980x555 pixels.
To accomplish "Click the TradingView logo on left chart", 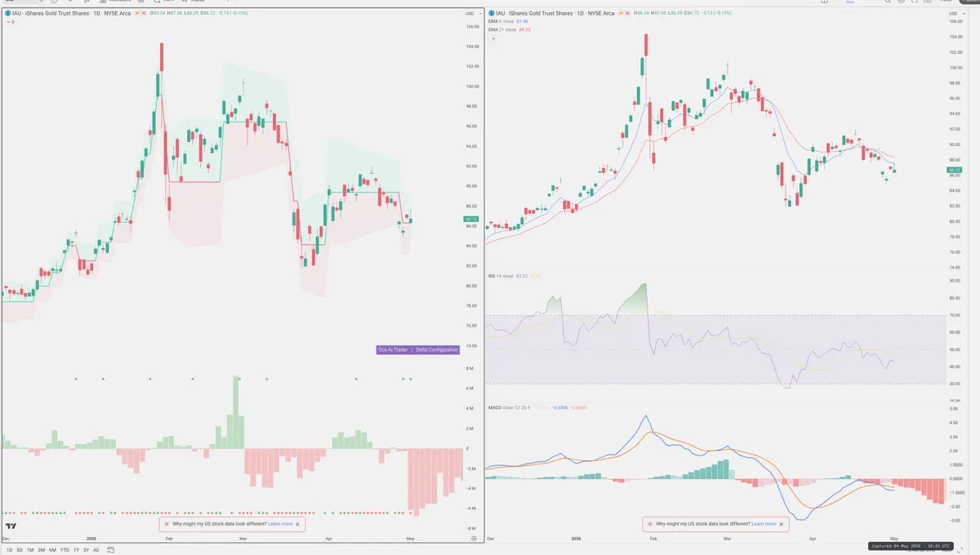I will point(11,526).
